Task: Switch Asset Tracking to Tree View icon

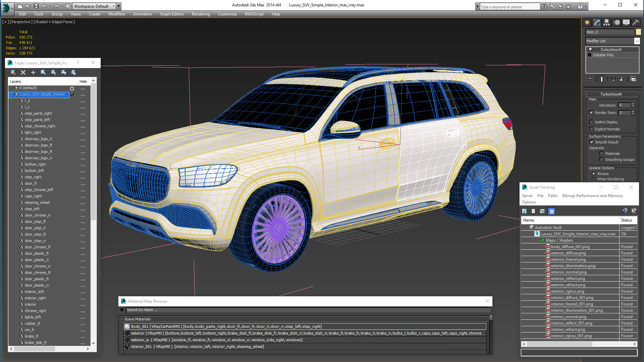Action: click(542, 211)
